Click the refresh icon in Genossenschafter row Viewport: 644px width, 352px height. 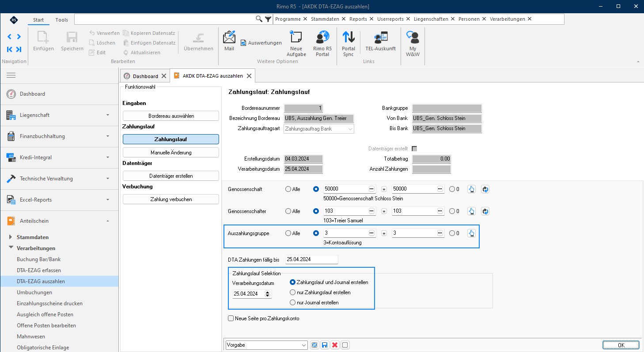[x=485, y=211]
